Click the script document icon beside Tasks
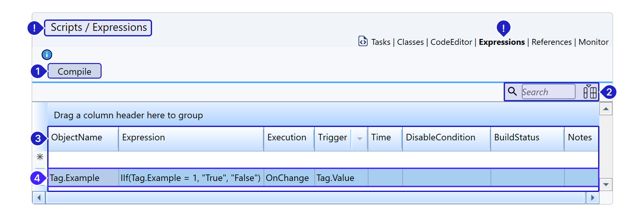644x217 pixels. pos(363,41)
